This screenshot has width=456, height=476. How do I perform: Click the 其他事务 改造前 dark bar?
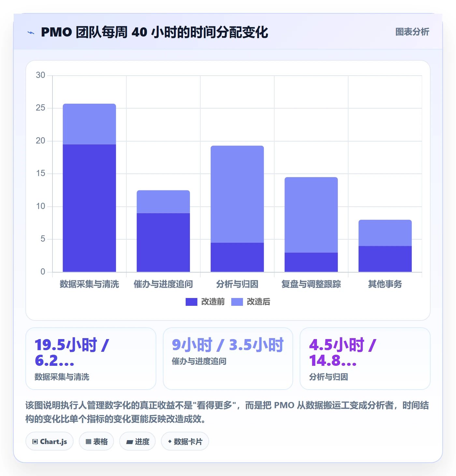click(x=385, y=259)
